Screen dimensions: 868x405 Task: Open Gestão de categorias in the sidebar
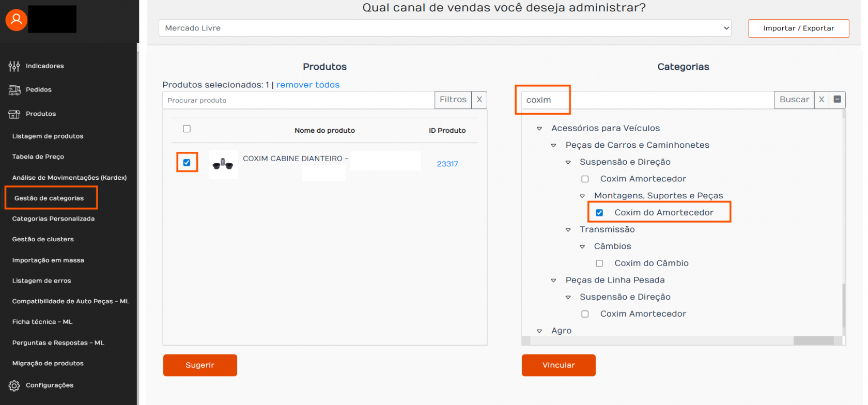pyautogui.click(x=49, y=198)
